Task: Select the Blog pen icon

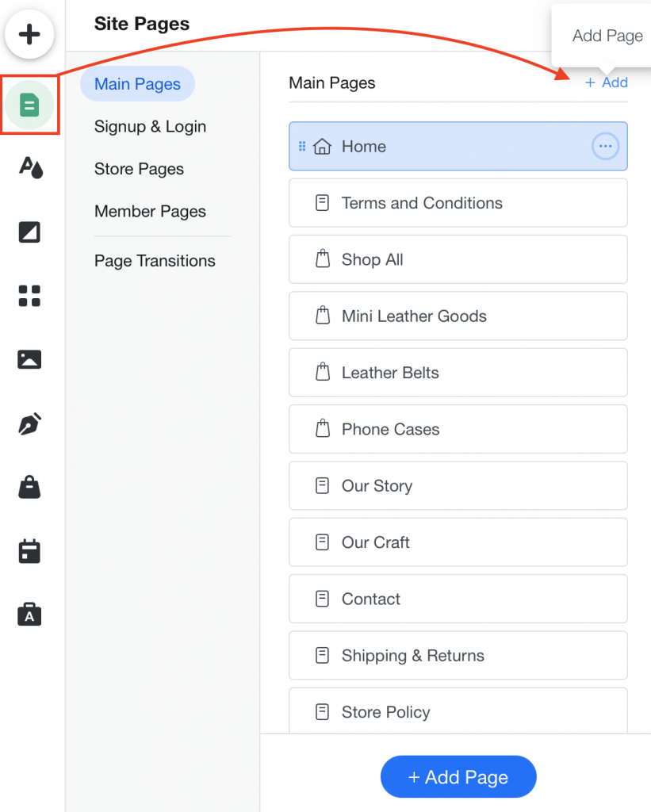Action: [29, 423]
